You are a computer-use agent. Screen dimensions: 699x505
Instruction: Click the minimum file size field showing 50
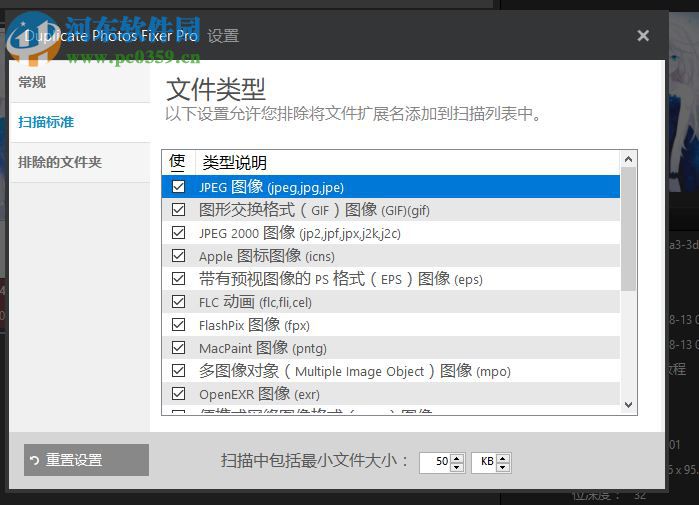(435, 462)
